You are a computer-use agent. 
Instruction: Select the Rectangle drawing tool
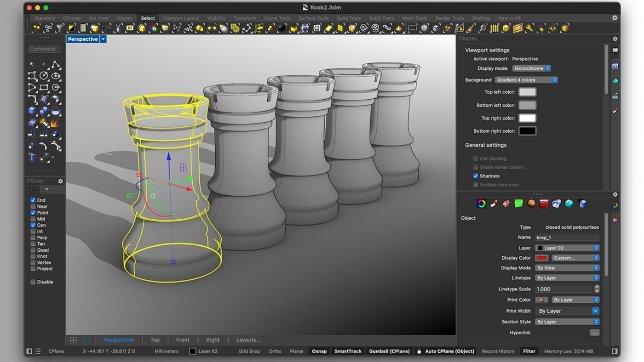point(44,87)
